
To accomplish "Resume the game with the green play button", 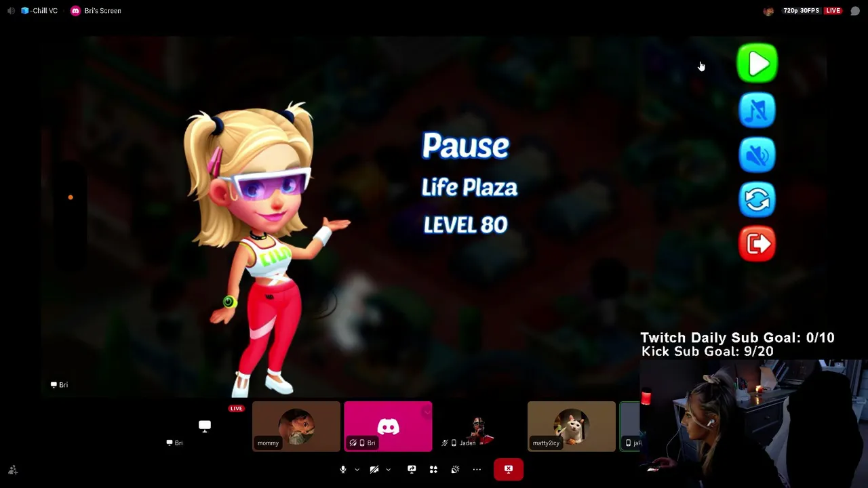I will click(x=757, y=64).
